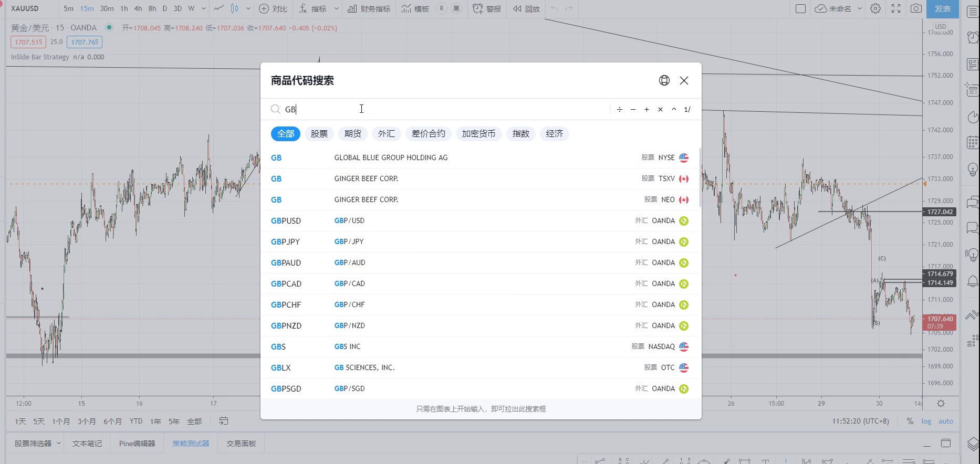Insert the division operator in search

(620, 109)
